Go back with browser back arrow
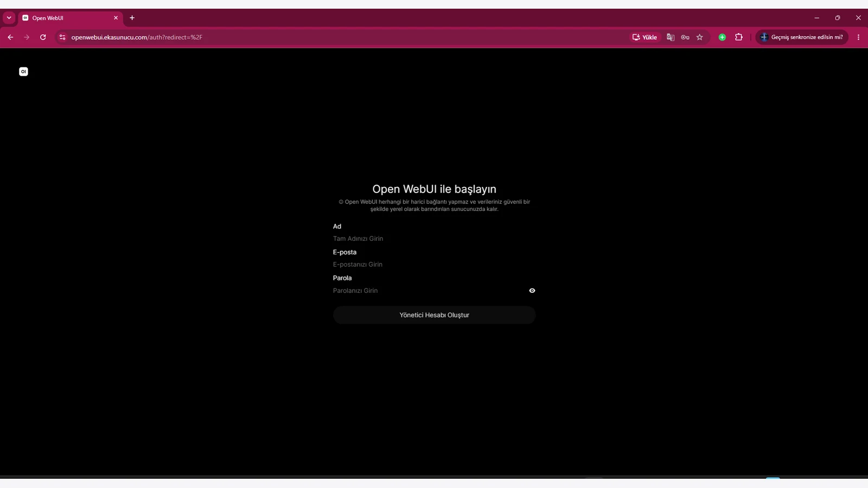The image size is (868, 488). coord(10,37)
